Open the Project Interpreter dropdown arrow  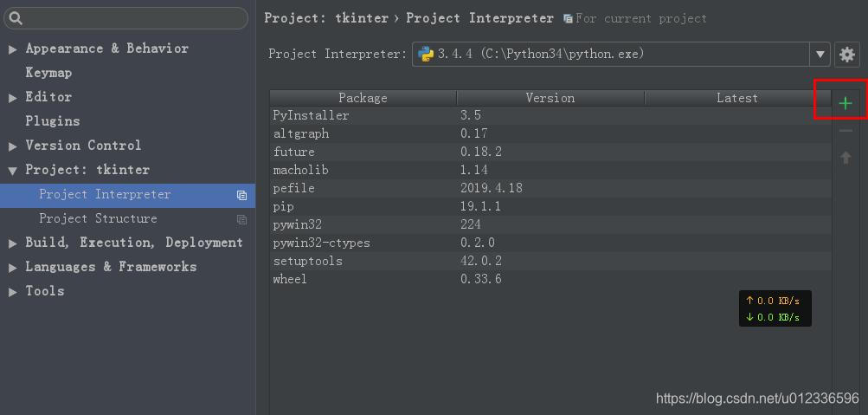[x=820, y=55]
